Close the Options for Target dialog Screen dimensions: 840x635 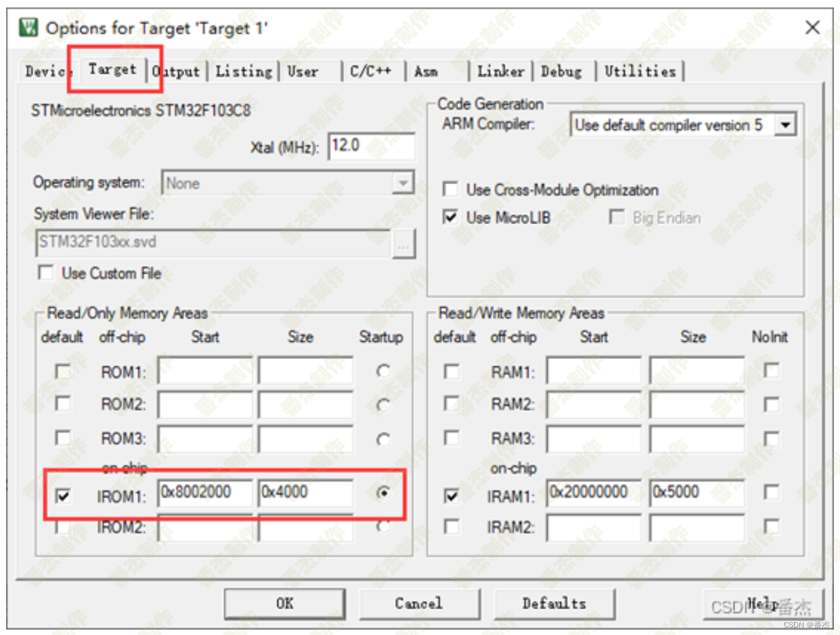[x=812, y=28]
